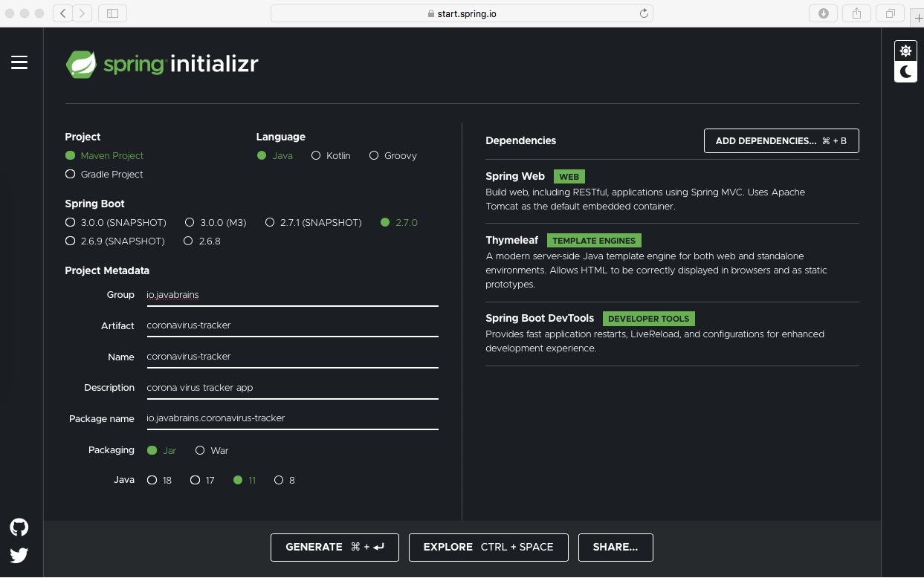Click the Name input field
The height and width of the screenshot is (578, 924).
coord(292,357)
